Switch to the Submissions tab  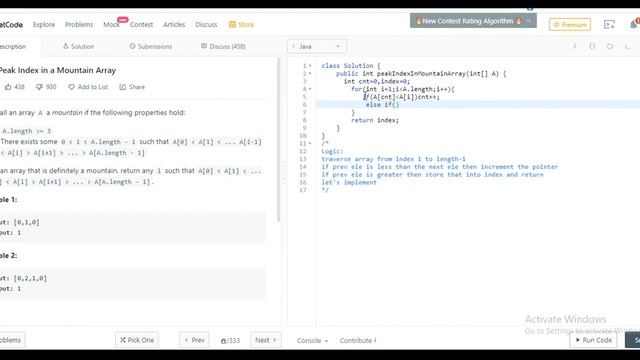point(151,46)
